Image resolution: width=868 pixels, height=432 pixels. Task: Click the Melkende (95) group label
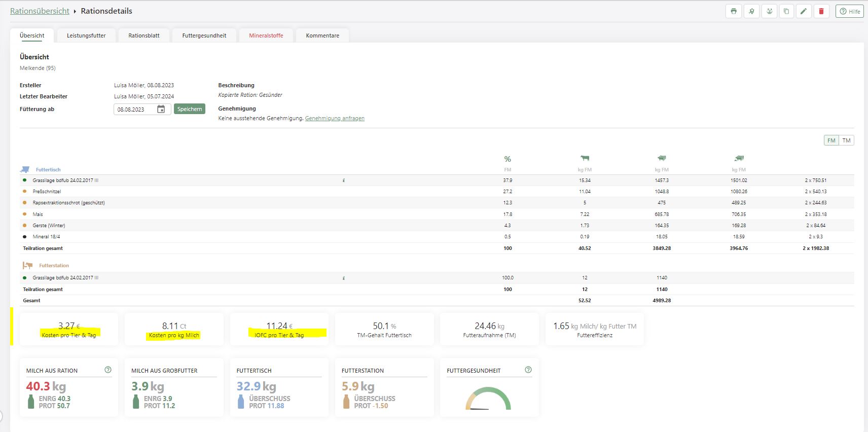[x=38, y=68]
